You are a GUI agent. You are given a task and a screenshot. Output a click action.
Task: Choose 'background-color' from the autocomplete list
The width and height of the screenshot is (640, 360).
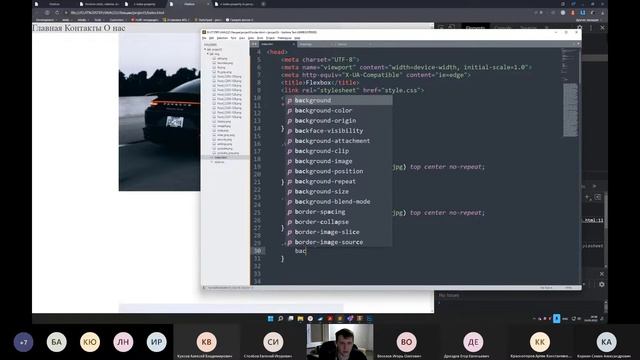(338, 111)
